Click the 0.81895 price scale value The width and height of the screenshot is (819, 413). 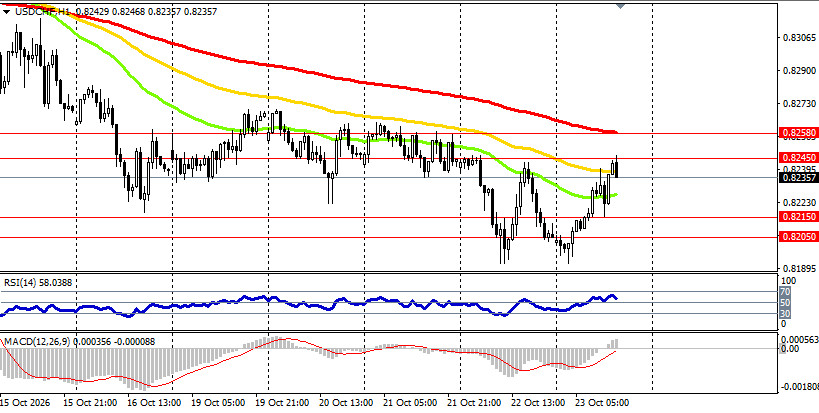tap(799, 268)
